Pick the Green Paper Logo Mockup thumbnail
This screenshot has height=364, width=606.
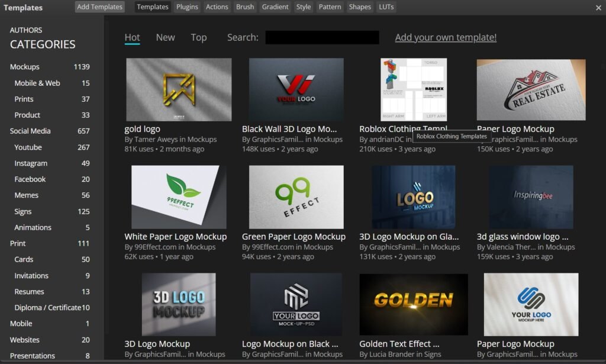(296, 197)
